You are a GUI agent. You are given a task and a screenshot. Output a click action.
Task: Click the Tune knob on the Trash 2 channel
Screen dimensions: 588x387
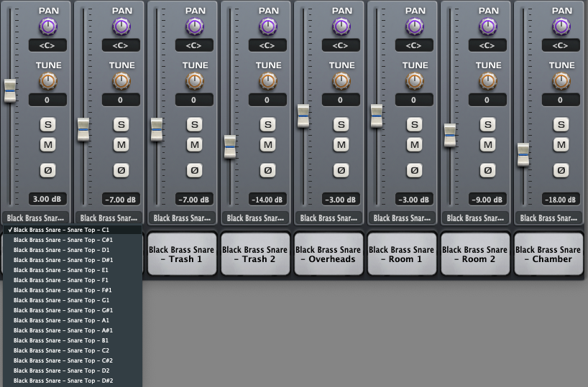point(267,80)
